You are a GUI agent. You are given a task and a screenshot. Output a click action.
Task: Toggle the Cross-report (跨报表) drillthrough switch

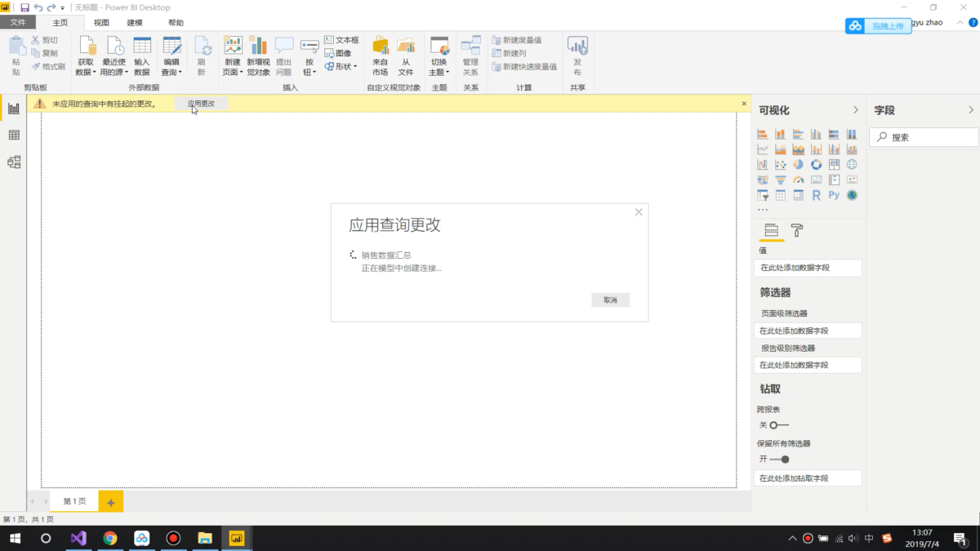pos(779,424)
